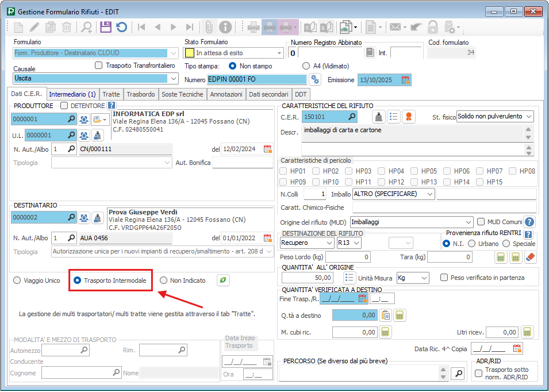Switch to the Tratte tab
Screen dimensions: 549x392
click(x=111, y=94)
